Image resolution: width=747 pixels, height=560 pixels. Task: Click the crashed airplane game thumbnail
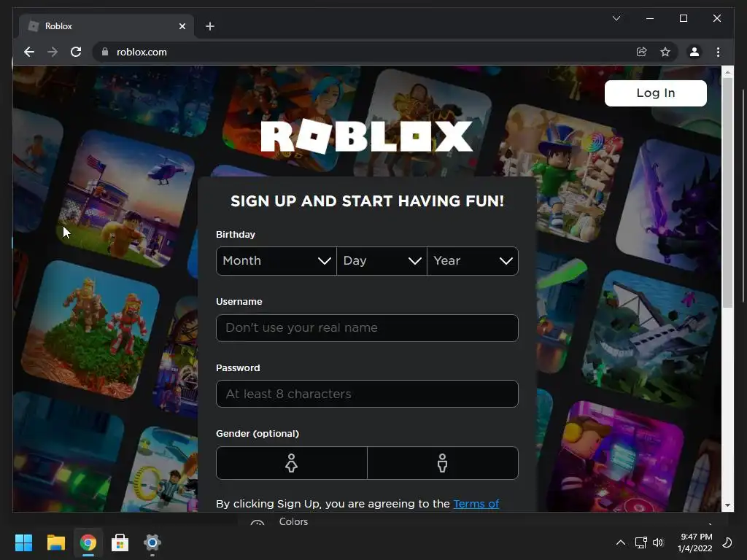click(x=650, y=338)
